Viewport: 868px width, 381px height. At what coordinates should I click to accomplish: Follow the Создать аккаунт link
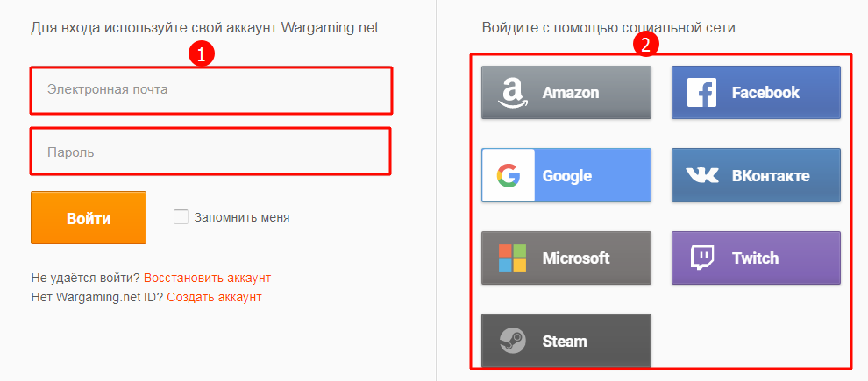[x=214, y=297]
